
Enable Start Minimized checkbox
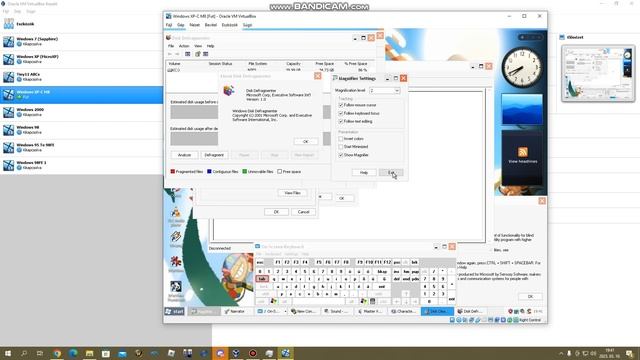point(341,147)
